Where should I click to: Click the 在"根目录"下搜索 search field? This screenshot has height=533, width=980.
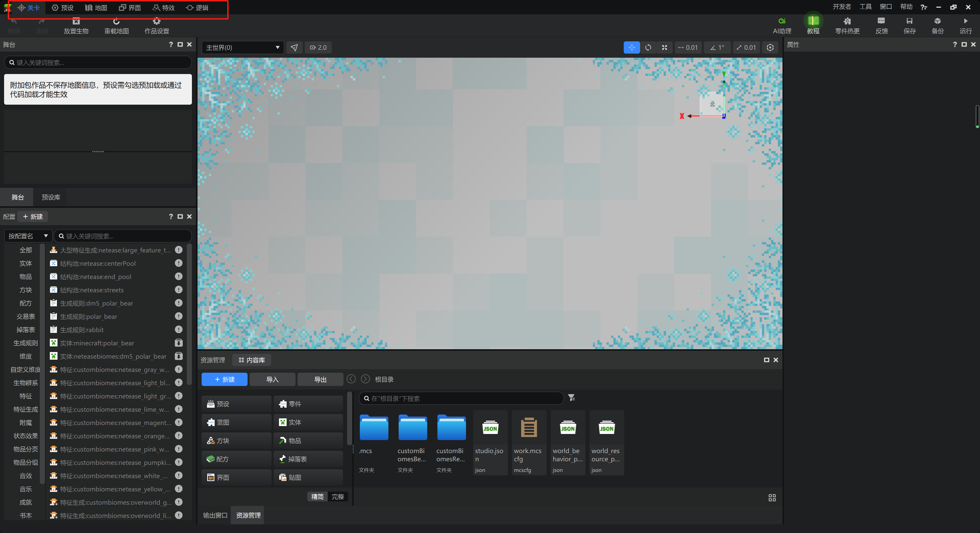pos(461,398)
